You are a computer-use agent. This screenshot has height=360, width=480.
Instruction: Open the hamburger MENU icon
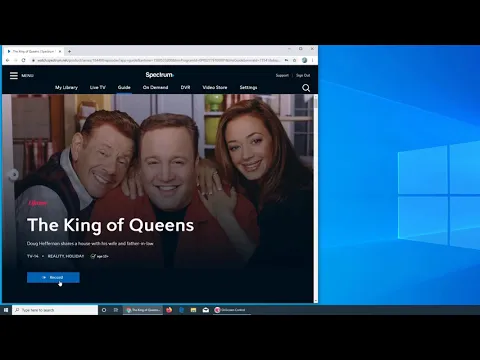click(14, 76)
